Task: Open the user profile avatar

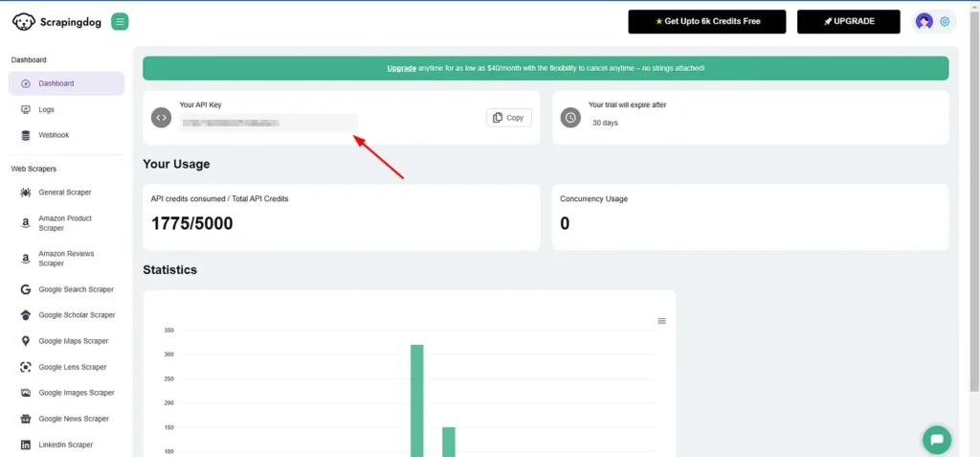Action: 924,21
